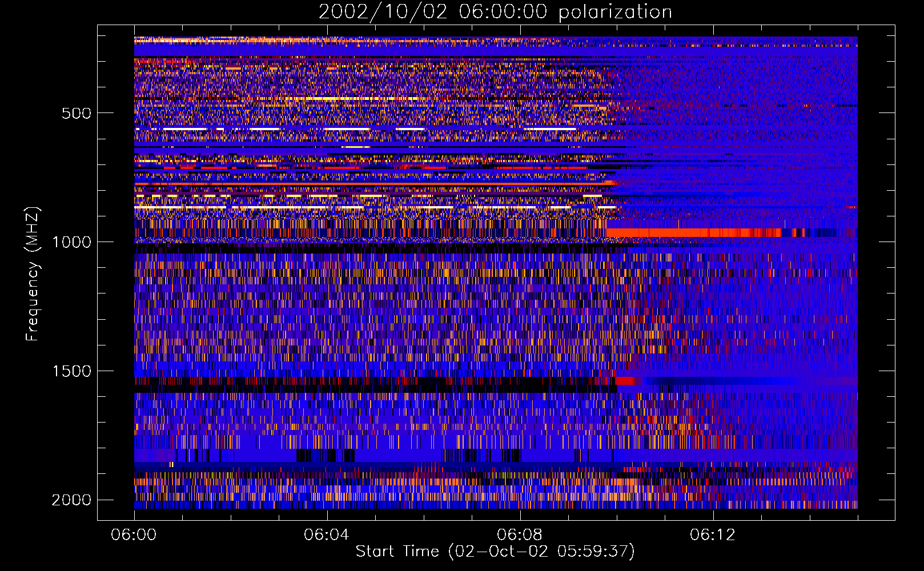Click the 500 frequency tick label
Viewport: 924px width, 571px height.
(x=77, y=113)
